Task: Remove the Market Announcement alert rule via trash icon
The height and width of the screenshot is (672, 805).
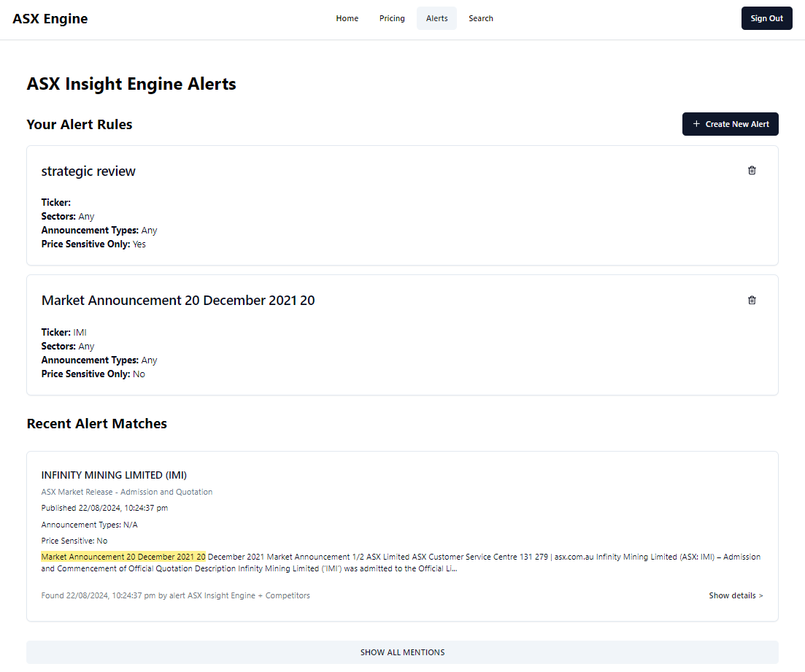Action: (x=752, y=300)
